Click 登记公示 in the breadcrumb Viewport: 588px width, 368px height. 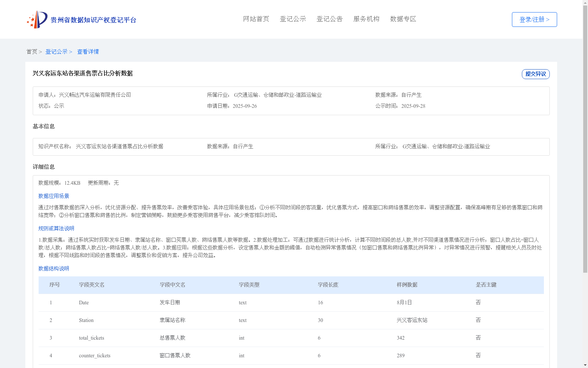56,52
